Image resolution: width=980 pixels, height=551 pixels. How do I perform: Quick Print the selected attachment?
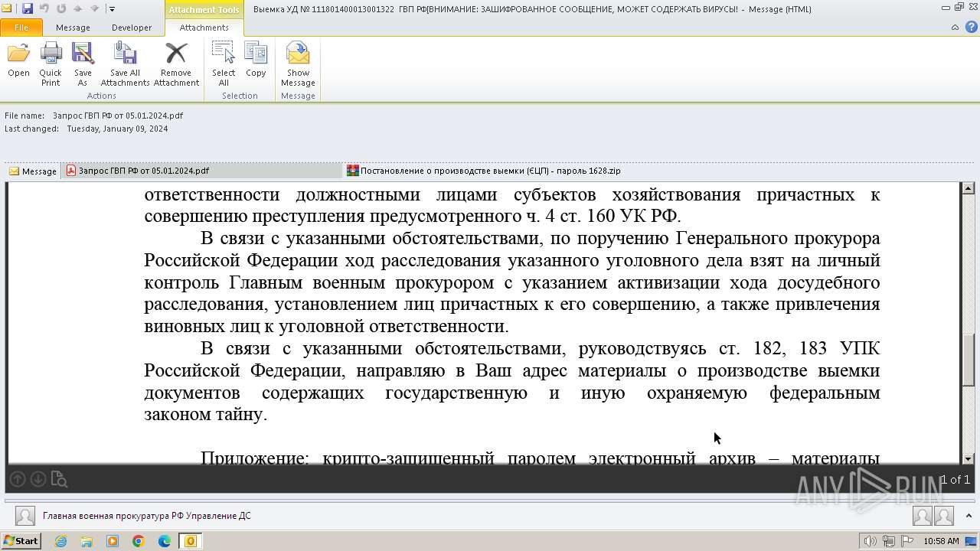click(x=51, y=64)
